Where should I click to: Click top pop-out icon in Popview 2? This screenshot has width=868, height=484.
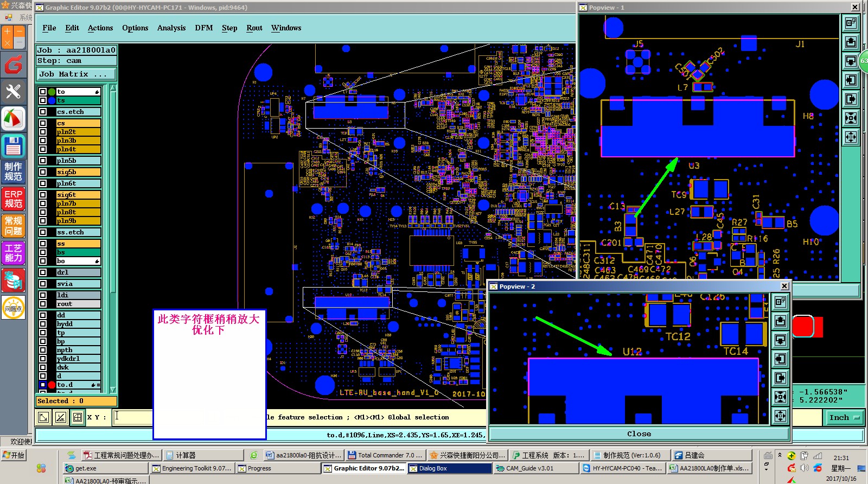(780, 302)
